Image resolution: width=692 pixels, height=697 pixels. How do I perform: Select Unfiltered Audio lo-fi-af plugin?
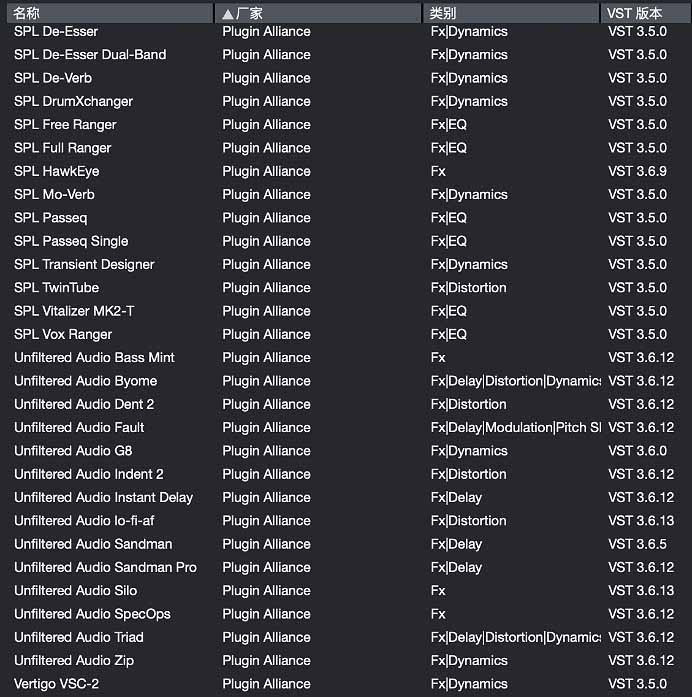[346, 521]
